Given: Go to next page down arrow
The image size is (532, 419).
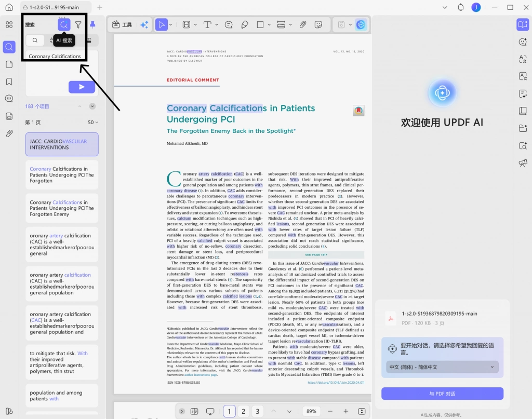Looking at the screenshot, I should [289, 412].
